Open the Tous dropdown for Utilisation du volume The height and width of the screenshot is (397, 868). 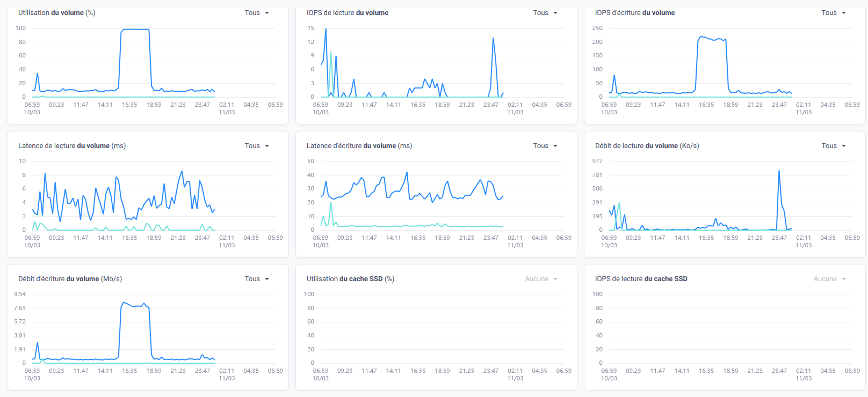point(257,13)
